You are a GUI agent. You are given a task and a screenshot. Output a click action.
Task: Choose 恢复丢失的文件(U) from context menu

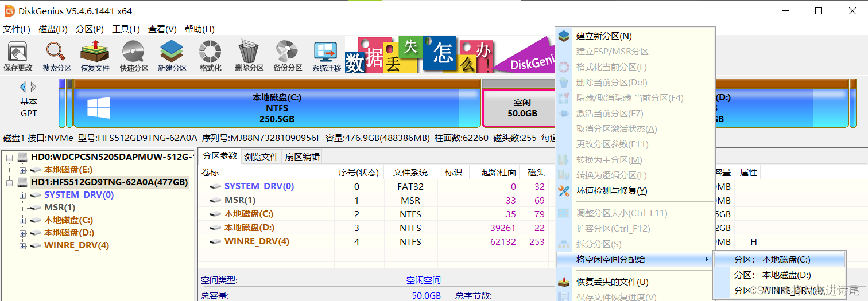635,282
